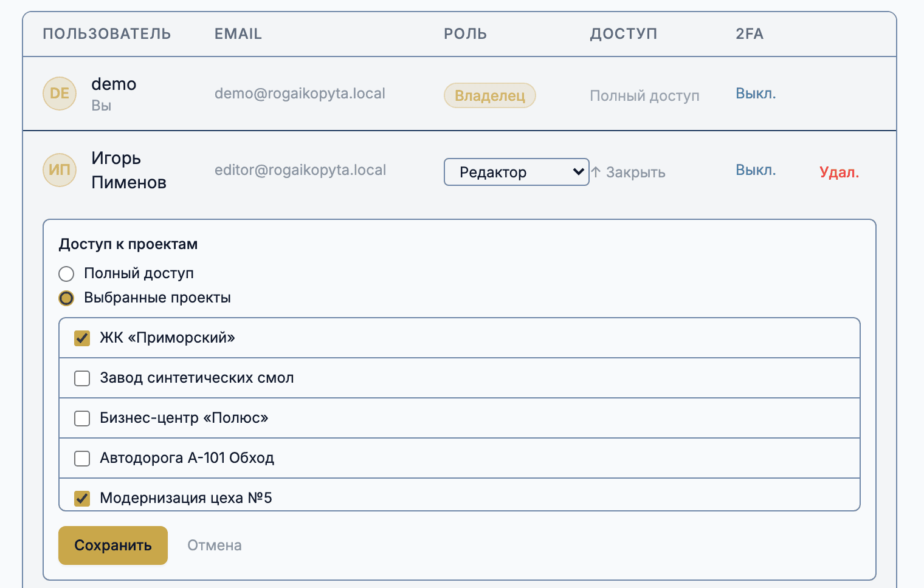Save project access with Сохранить
Image resolution: width=924 pixels, height=588 pixels.
[113, 545]
